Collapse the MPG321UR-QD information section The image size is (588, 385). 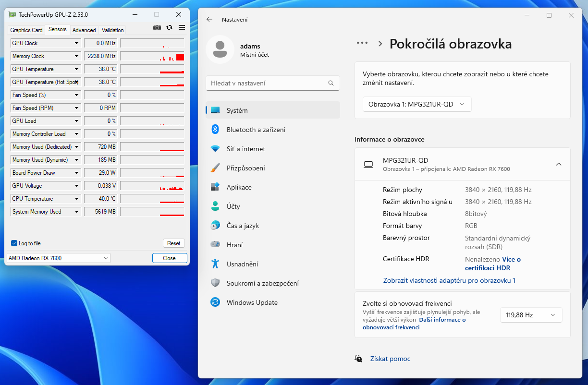coord(559,164)
